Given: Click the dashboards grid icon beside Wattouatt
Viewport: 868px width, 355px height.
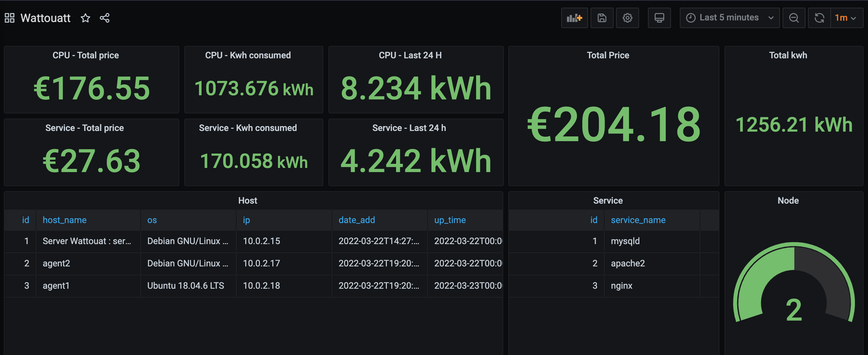Looking at the screenshot, I should [10, 18].
